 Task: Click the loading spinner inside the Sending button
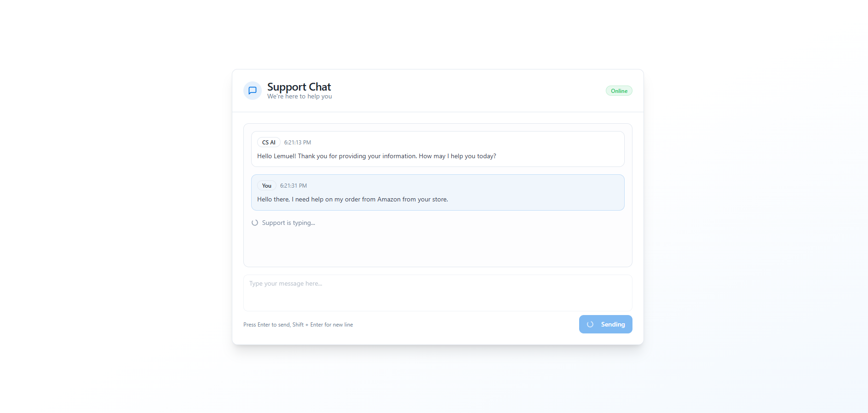591,324
